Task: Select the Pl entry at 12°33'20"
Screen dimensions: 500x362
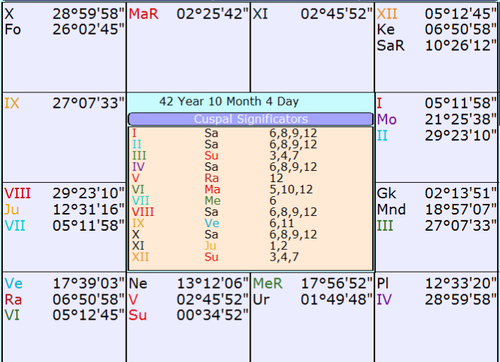Action: [437, 283]
